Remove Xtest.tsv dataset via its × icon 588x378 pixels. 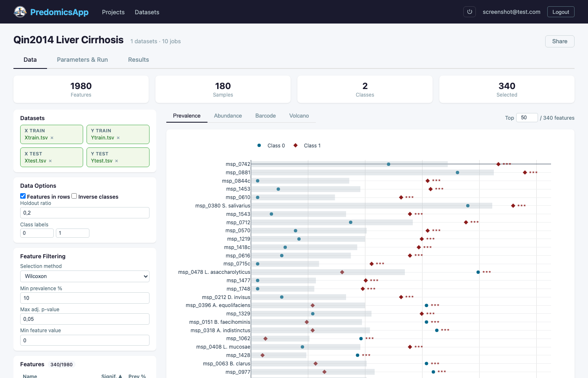coord(50,160)
